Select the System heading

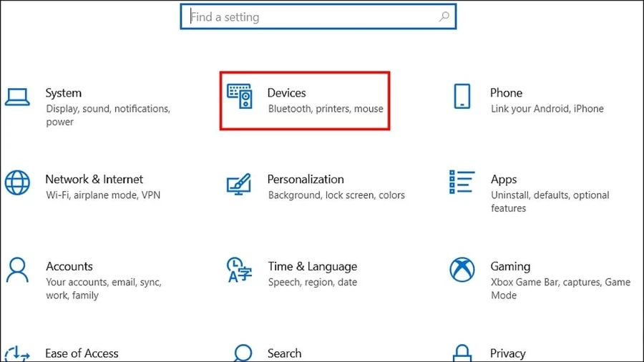click(x=63, y=93)
